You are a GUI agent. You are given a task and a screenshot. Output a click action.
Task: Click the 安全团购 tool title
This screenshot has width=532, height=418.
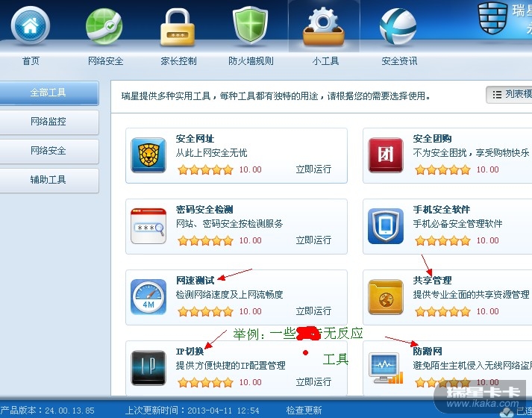[432, 139]
